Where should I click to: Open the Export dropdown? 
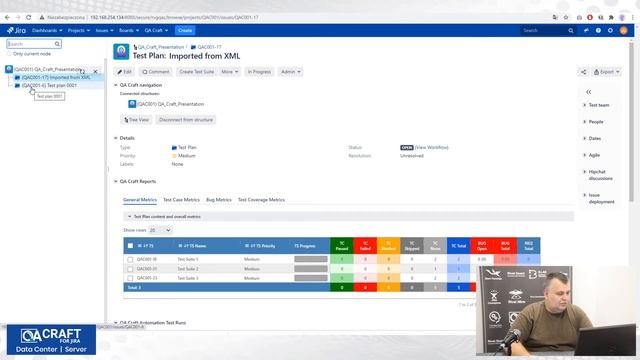[x=607, y=72]
